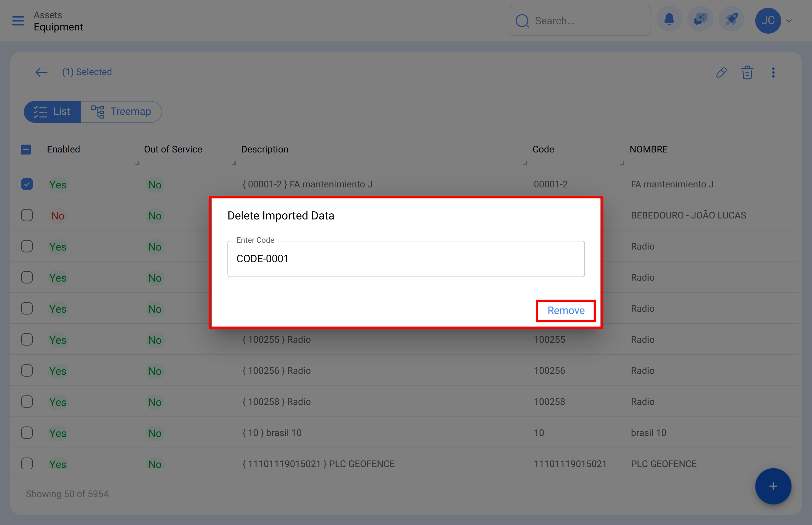The width and height of the screenshot is (812, 525).
Task: Check the 100258 Radio row checkbox
Action: [x=27, y=402]
